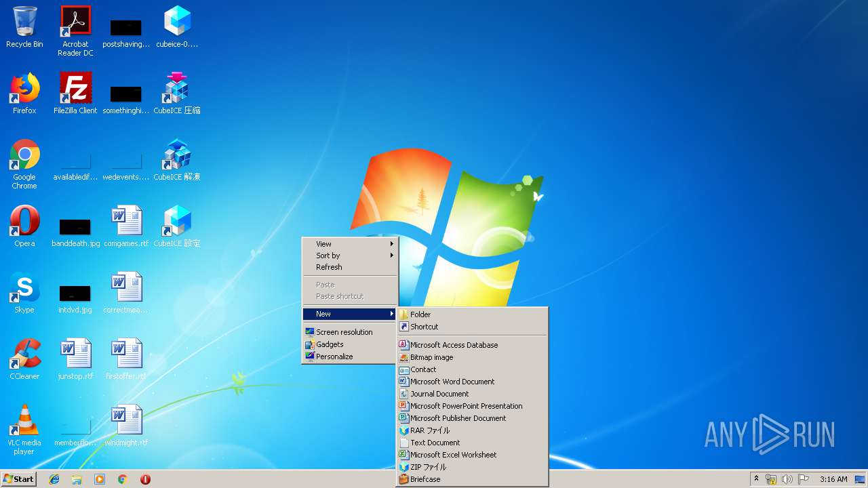The width and height of the screenshot is (868, 488).
Task: Create a Microsoft PowerPoint Presentation
Action: [x=473, y=406]
